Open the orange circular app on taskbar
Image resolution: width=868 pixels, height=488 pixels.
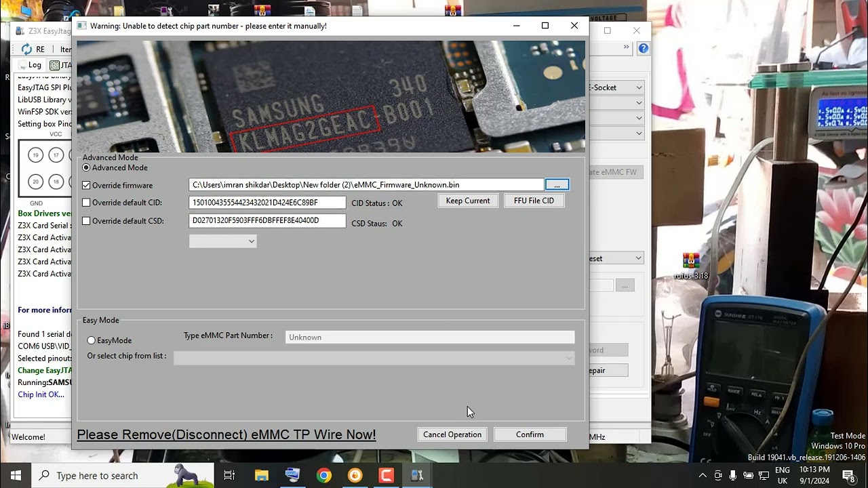[355, 476]
